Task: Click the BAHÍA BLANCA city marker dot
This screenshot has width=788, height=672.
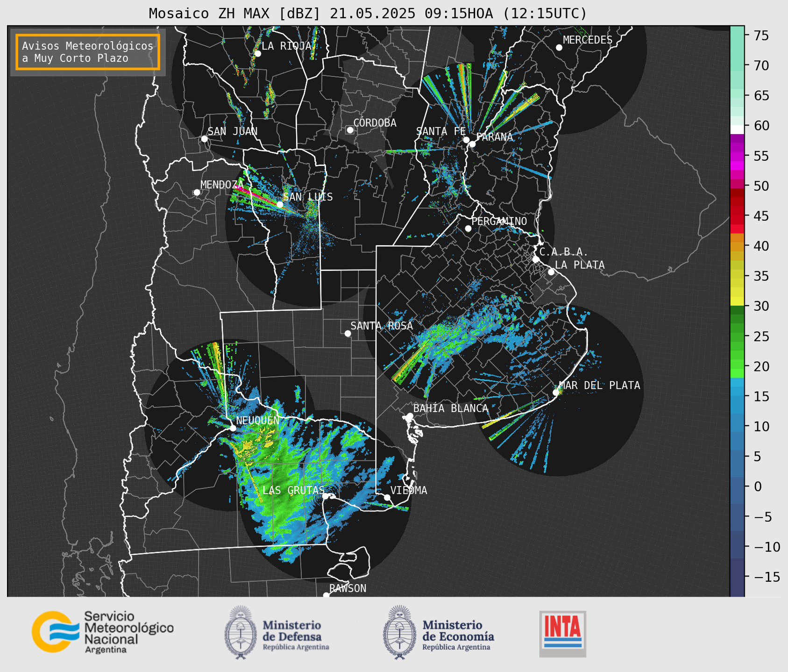Action: coord(410,416)
